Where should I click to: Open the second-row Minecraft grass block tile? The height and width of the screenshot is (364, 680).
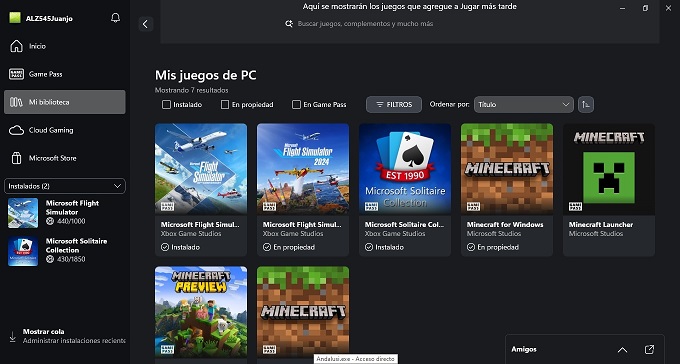point(303,312)
